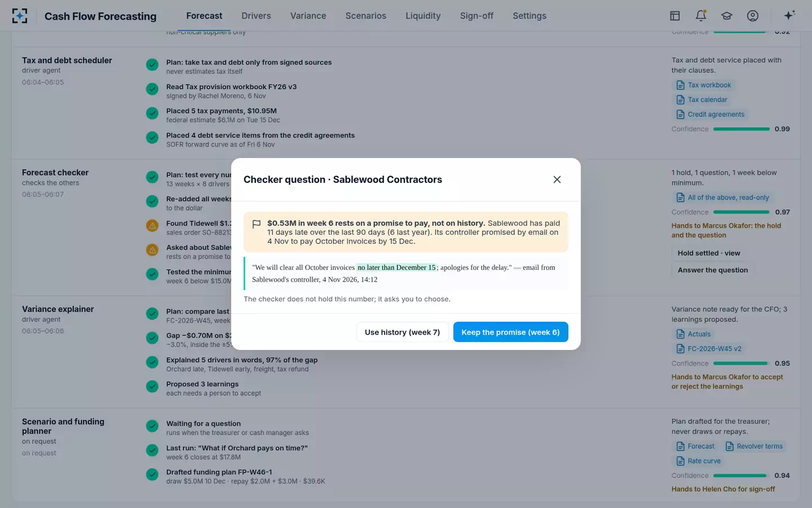
Task: Open the layout panel icon in header
Action: pyautogui.click(x=675, y=16)
